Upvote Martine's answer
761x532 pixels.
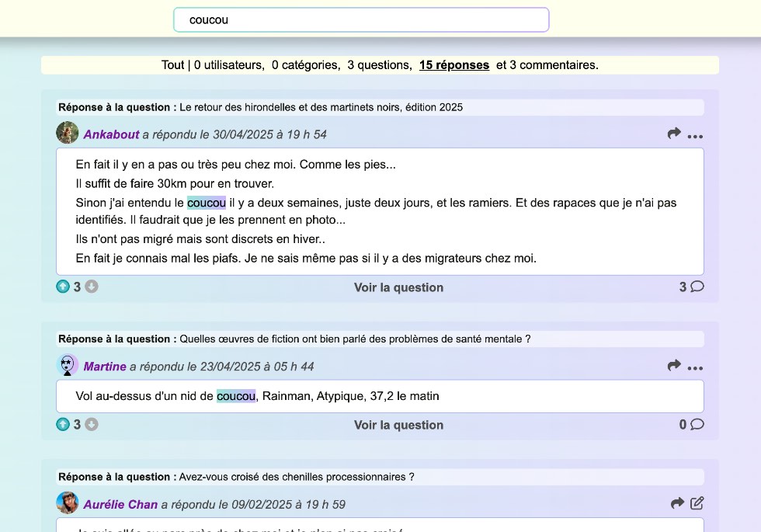[63, 424]
